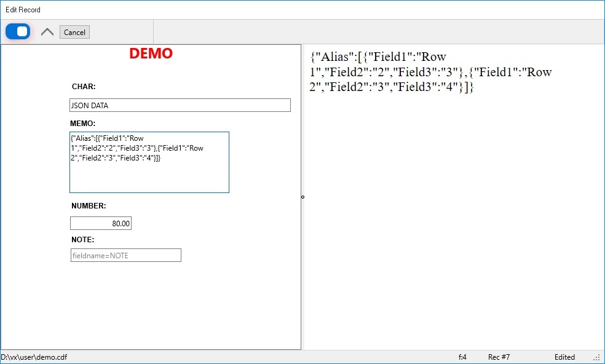
Task: Click the NUMBER field showing 80.00
Action: [101, 223]
